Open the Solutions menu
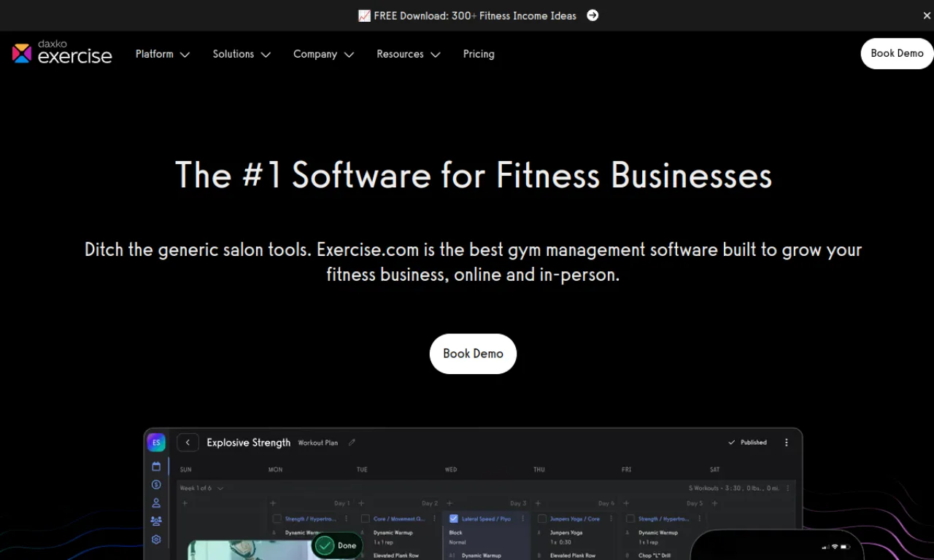 pos(233,54)
